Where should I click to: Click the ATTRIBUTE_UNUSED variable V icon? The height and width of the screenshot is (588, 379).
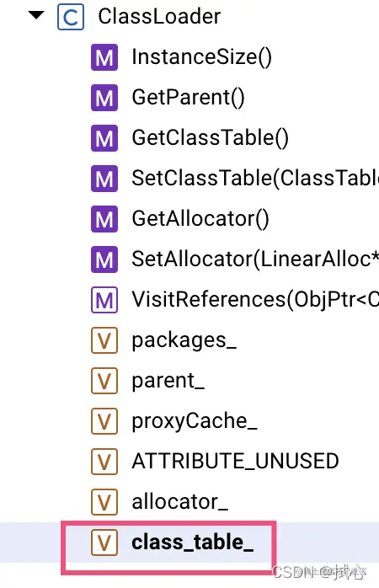pyautogui.click(x=104, y=462)
